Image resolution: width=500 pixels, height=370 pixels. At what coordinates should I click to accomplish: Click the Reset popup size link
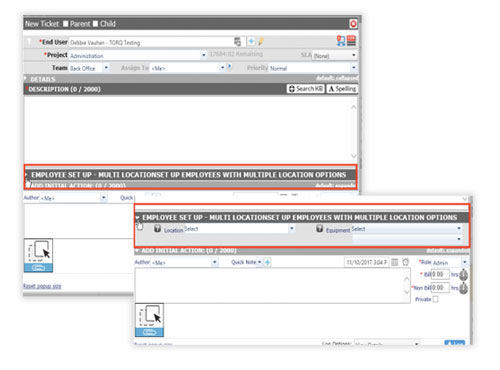(x=42, y=286)
